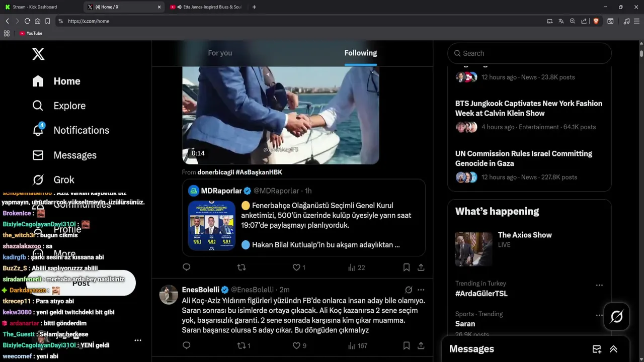The height and width of the screenshot is (362, 644).
Task: Reply to the MDRaporlar quoted post
Action: coord(187,267)
